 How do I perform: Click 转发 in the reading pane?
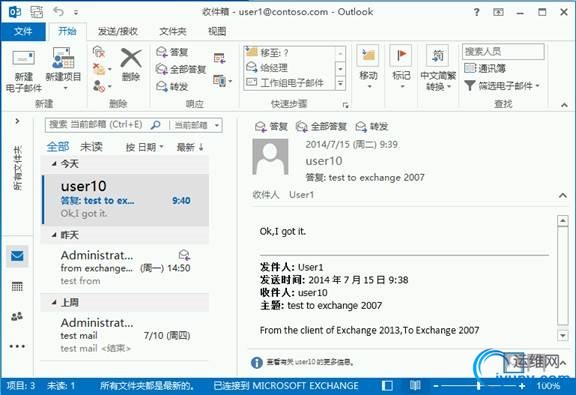pos(372,127)
